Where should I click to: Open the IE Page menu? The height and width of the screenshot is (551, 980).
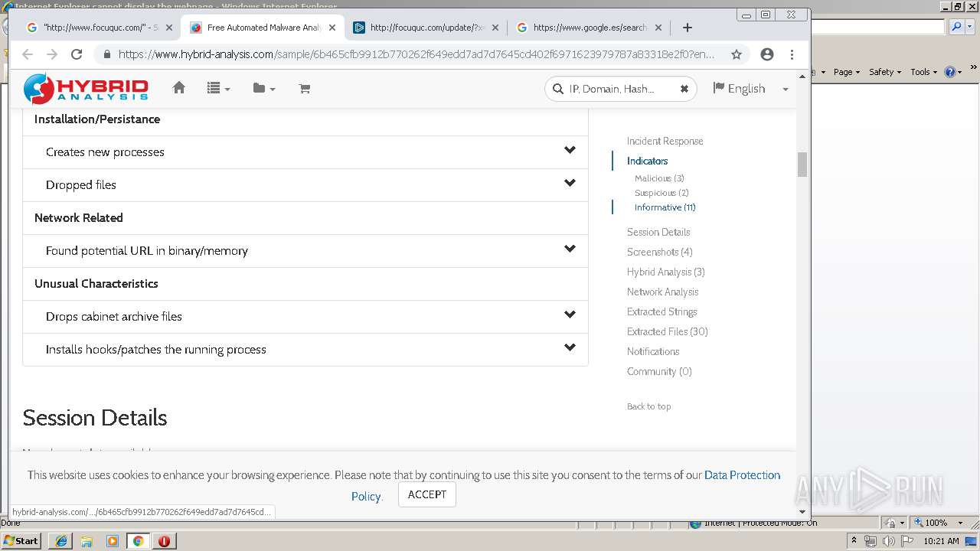(847, 72)
